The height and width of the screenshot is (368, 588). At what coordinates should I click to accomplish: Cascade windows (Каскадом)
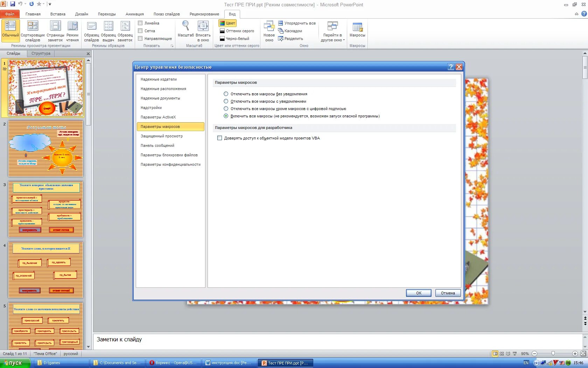point(290,31)
